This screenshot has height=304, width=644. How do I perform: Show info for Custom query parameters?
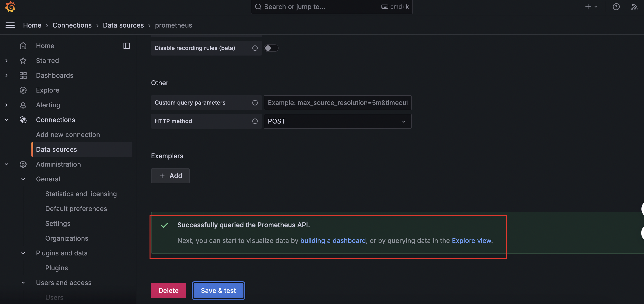pos(255,103)
